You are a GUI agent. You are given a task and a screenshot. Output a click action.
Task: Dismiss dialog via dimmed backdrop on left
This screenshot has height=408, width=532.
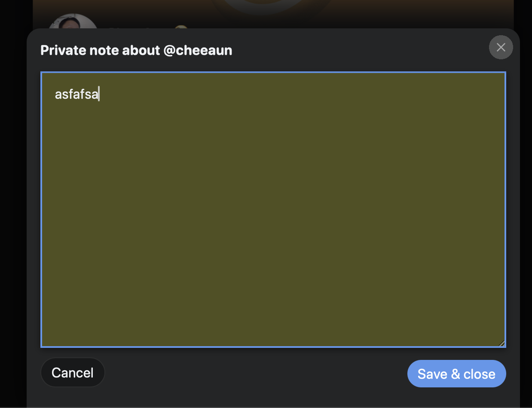click(13, 215)
